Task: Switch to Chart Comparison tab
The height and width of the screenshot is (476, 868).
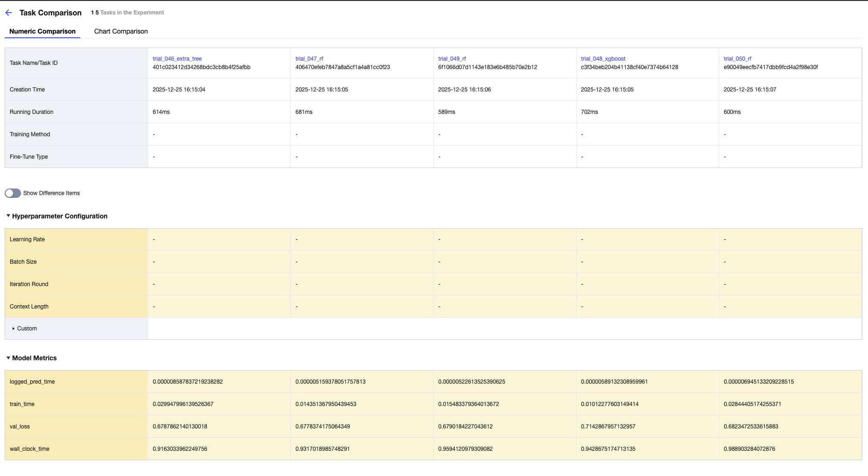Action: coord(121,31)
